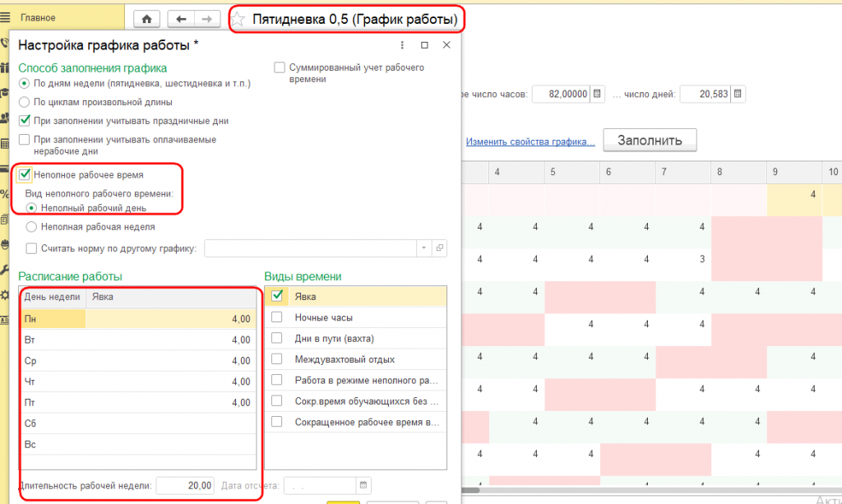Click the число часов field 82,00000

point(561,94)
